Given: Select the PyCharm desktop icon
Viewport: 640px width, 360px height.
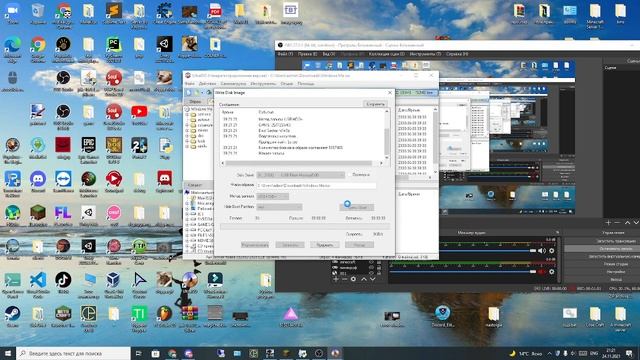Looking at the screenshot, I should (x=113, y=44).
